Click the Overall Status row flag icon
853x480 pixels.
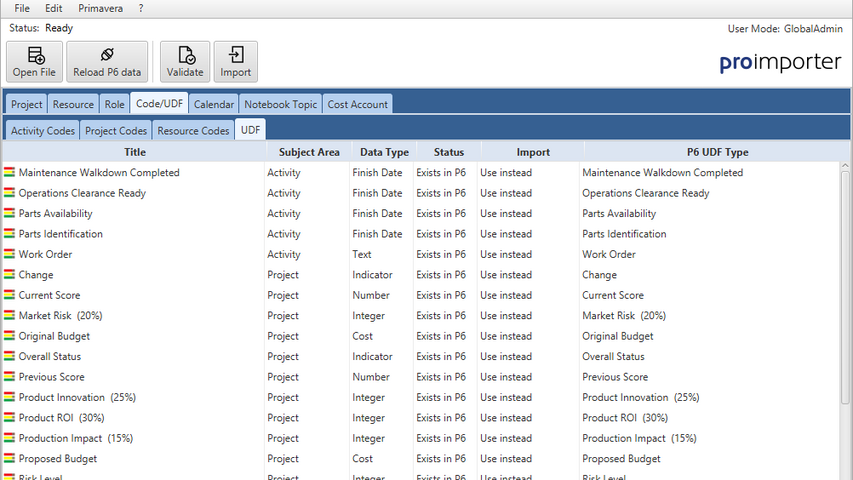point(10,357)
